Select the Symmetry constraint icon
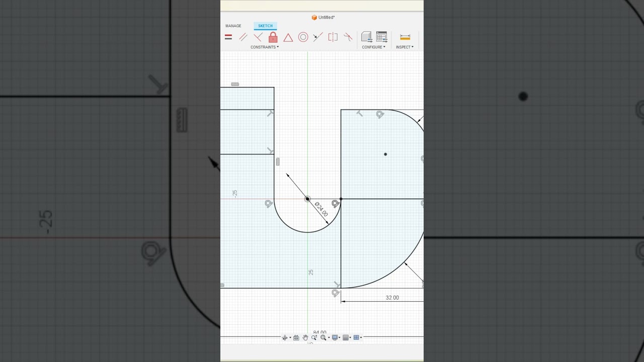 pyautogui.click(x=333, y=37)
